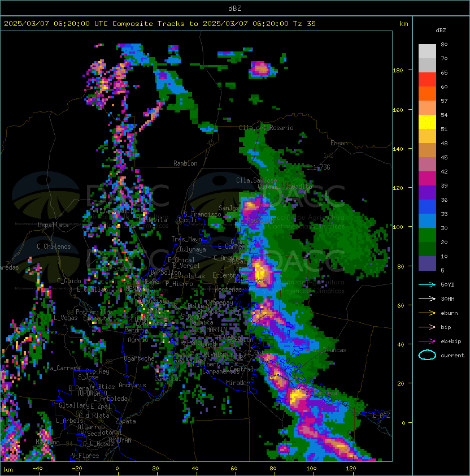Pick the slate 5-10 dBZ swatch

pyautogui.click(x=427, y=263)
